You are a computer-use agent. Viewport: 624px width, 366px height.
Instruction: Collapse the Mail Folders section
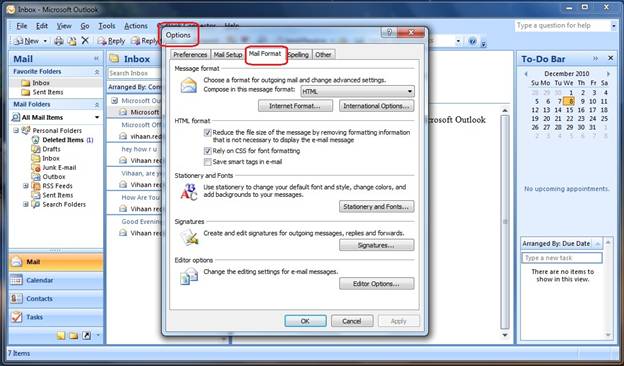coord(97,105)
